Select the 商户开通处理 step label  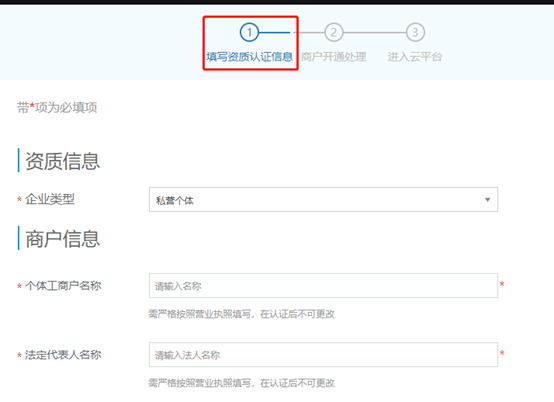click(x=334, y=57)
